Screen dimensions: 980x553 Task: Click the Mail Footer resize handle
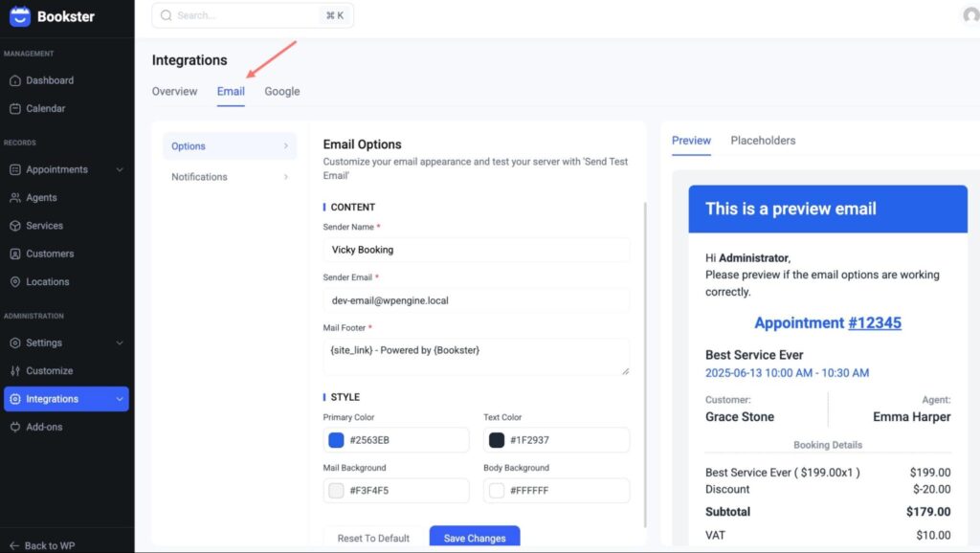(x=625, y=371)
